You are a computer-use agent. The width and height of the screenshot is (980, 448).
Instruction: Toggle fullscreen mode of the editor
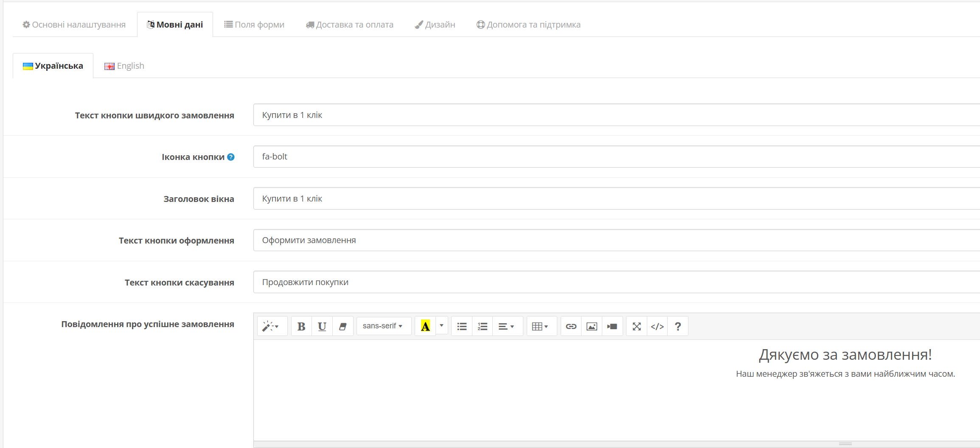(x=637, y=326)
